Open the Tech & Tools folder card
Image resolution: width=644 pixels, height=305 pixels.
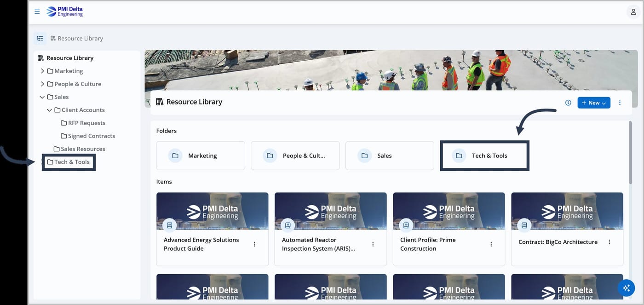pos(484,155)
